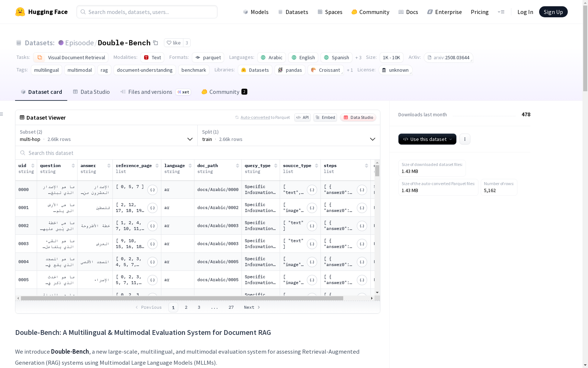Open the license unknown tag

(395, 70)
